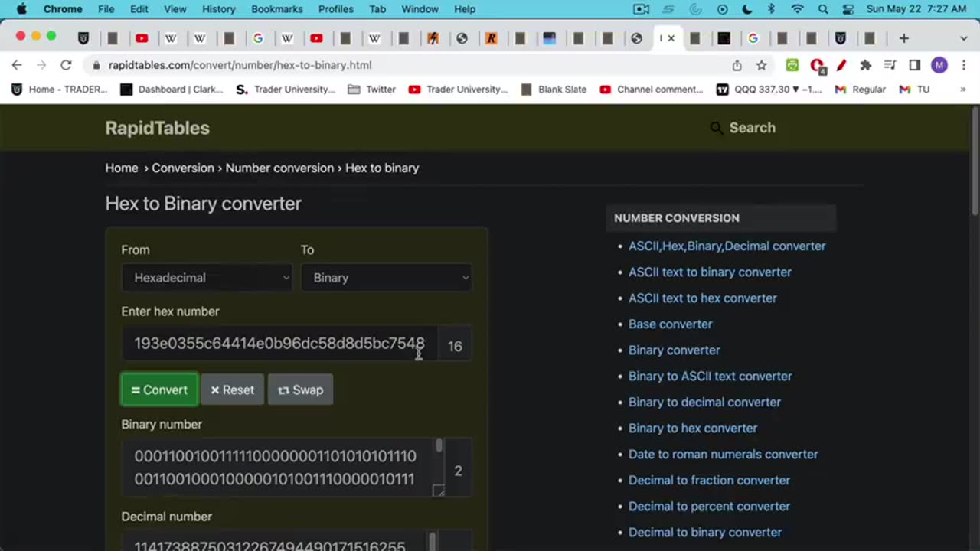Open screen recording menu bar icon
980x551 pixels.
click(x=642, y=9)
